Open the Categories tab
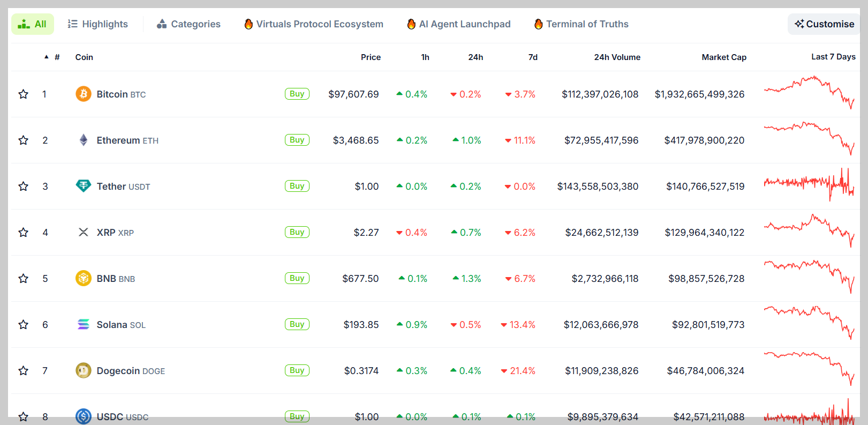This screenshot has height=425, width=868. coord(188,24)
